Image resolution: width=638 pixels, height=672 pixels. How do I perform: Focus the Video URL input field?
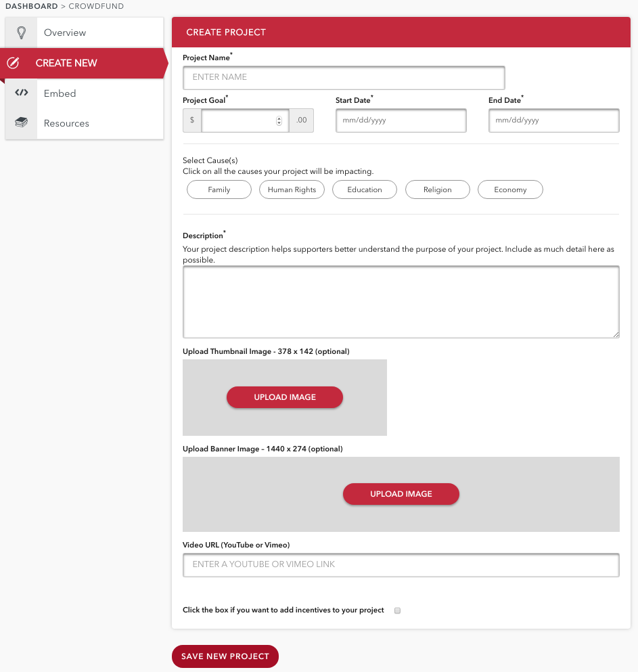coord(401,564)
